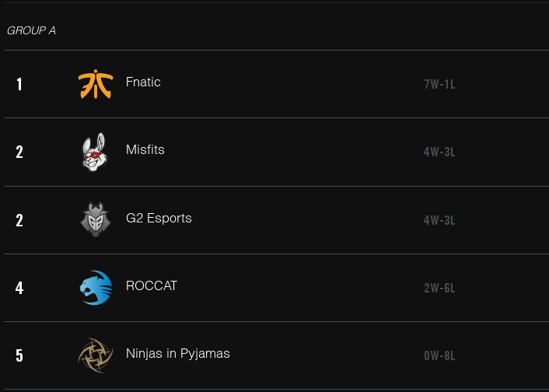Click the Misfits rabbit logo

click(95, 152)
